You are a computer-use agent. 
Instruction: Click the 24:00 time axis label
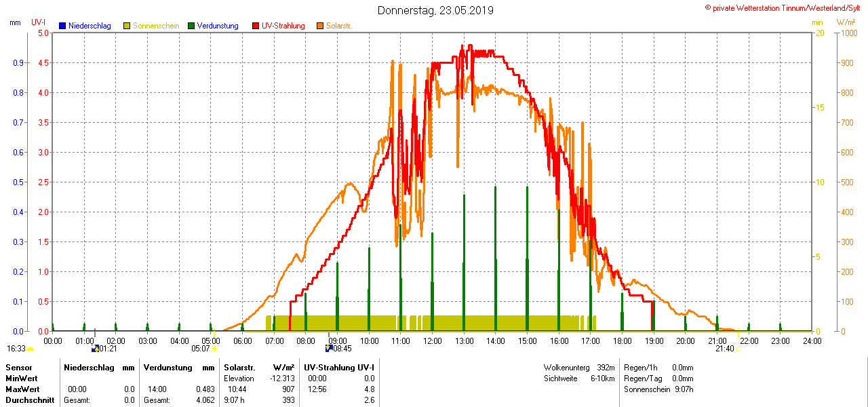[812, 341]
